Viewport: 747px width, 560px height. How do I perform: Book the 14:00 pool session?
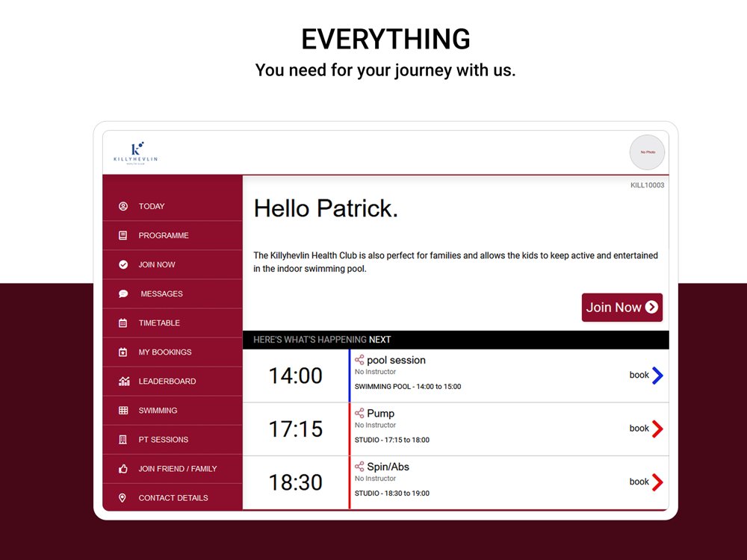pyautogui.click(x=646, y=376)
